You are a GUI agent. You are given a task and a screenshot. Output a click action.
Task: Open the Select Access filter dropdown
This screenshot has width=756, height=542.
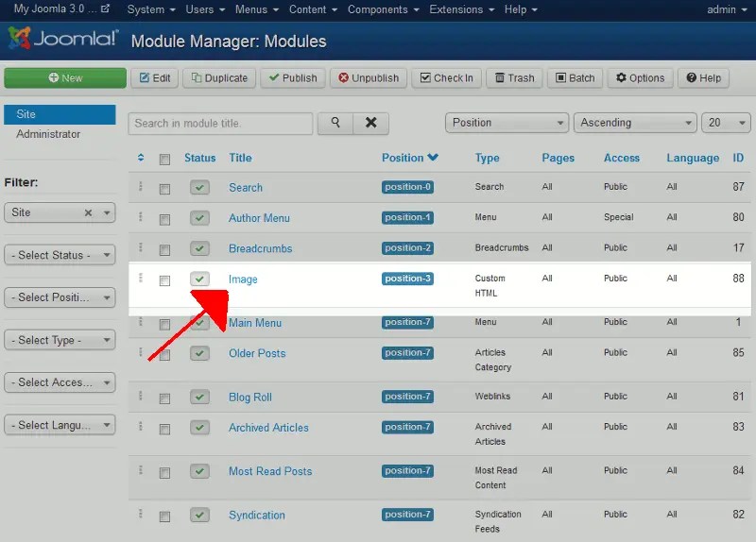pyautogui.click(x=60, y=382)
